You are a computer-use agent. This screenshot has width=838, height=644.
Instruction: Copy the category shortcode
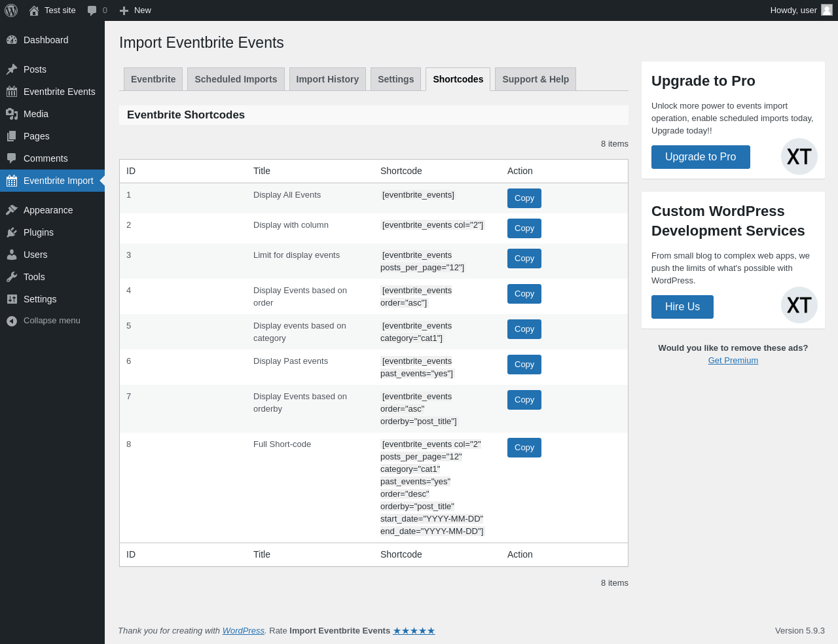524,329
